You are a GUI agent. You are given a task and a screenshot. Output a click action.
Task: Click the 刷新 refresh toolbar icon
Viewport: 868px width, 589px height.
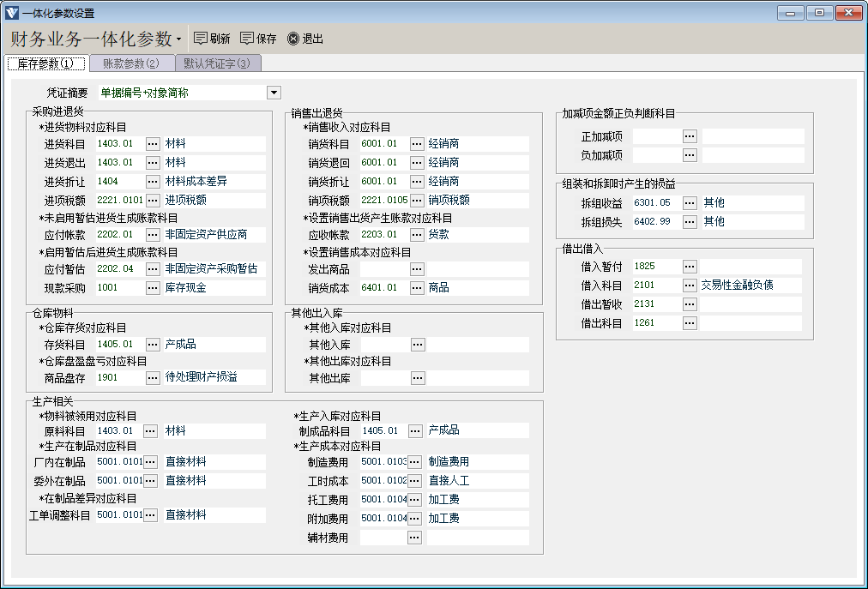click(x=202, y=39)
